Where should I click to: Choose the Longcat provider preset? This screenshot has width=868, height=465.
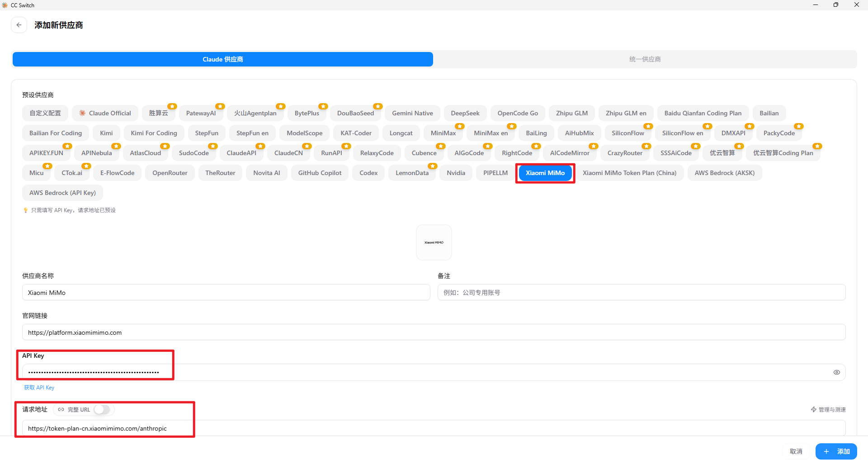[x=401, y=133]
